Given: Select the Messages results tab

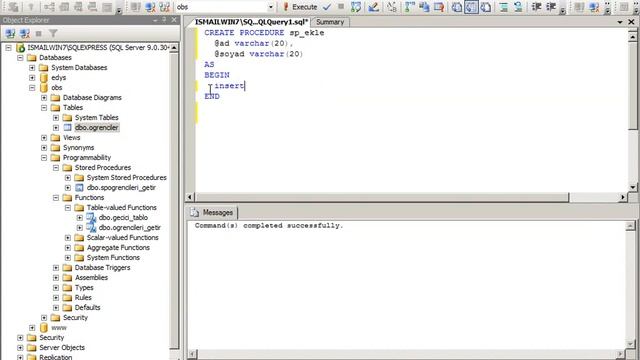Looking at the screenshot, I should click(212, 213).
